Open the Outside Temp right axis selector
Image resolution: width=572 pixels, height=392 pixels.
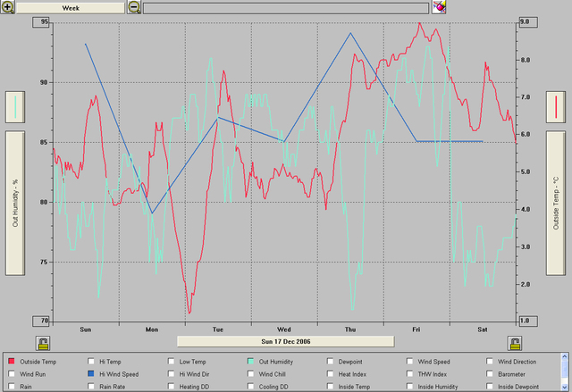557,203
